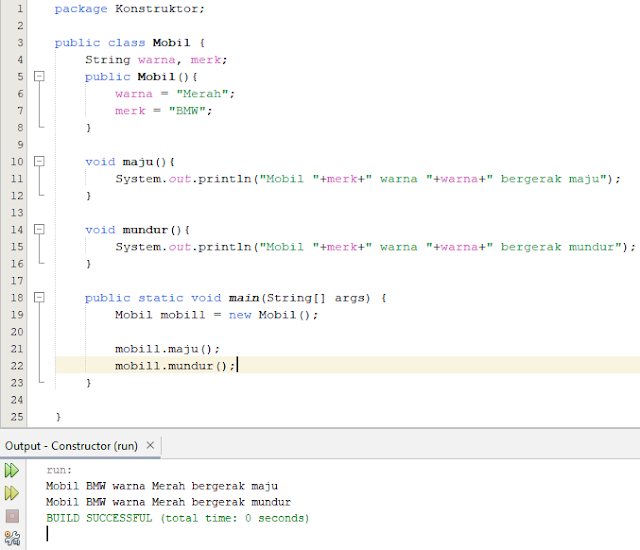Open the Output settings wrench icon
This screenshot has height=550, width=640.
pyautogui.click(x=12, y=538)
